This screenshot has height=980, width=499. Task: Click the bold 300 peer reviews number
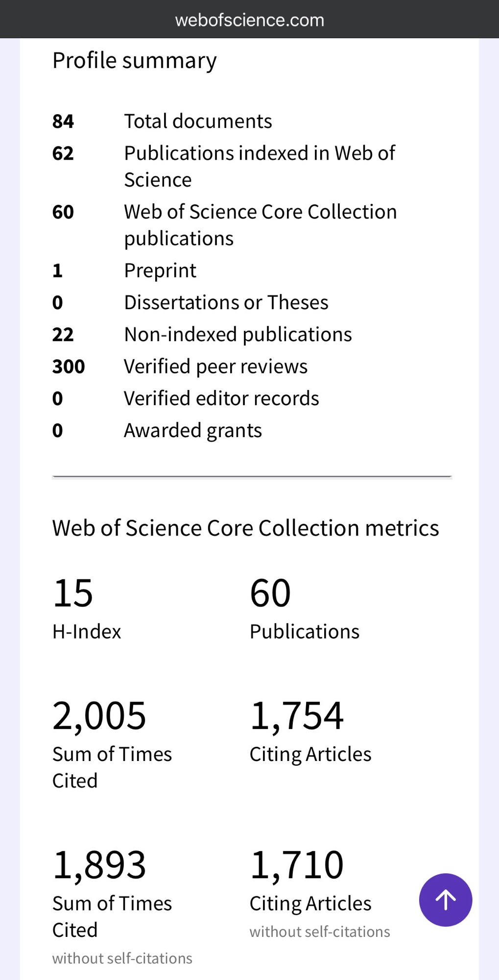coord(69,367)
